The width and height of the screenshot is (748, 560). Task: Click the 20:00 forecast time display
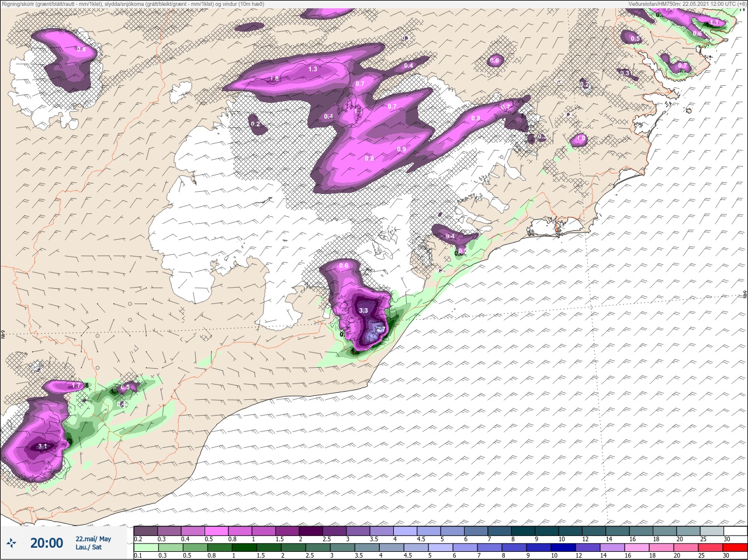pos(47,543)
